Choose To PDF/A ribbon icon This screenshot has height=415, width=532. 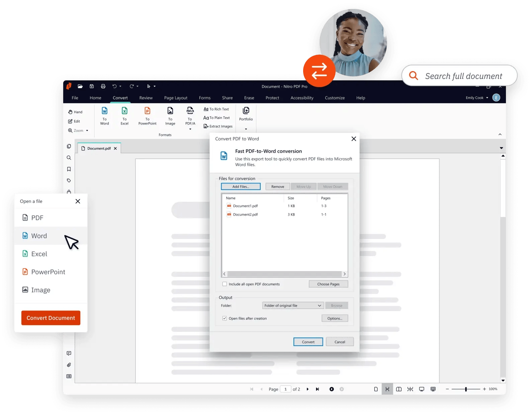(x=190, y=116)
